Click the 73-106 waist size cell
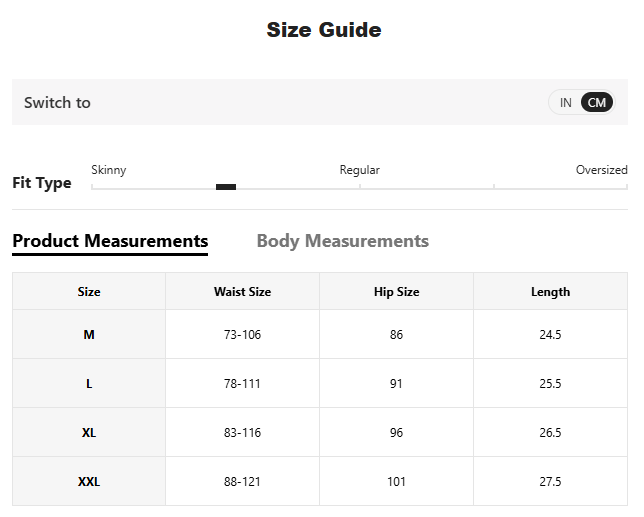The image size is (644, 517). tap(242, 335)
